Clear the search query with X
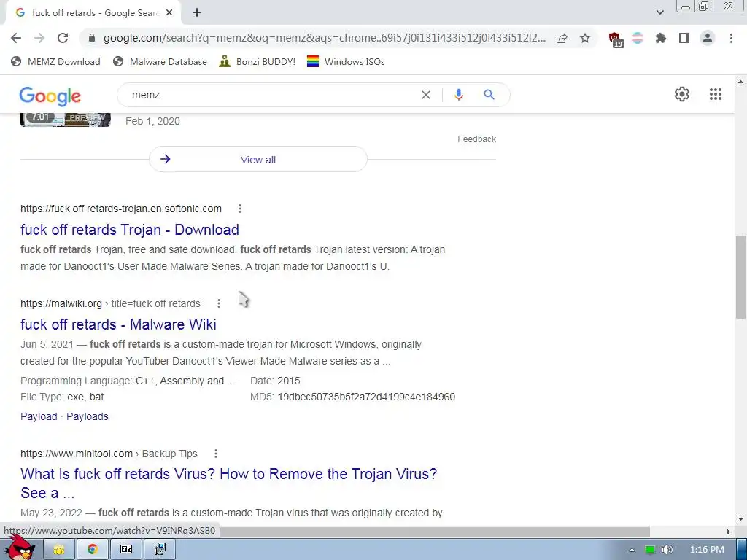This screenshot has height=560, width=747. coord(426,95)
